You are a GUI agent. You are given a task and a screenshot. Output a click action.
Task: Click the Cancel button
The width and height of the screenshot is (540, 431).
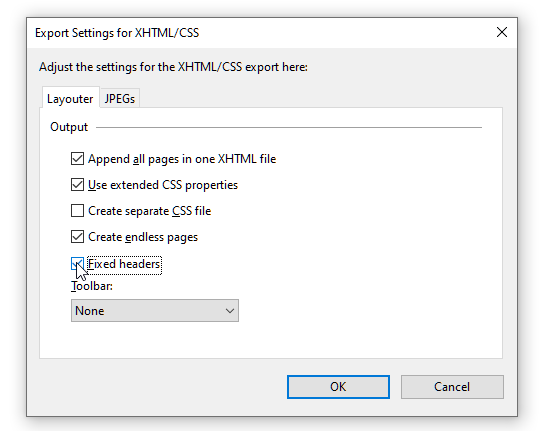click(x=452, y=387)
